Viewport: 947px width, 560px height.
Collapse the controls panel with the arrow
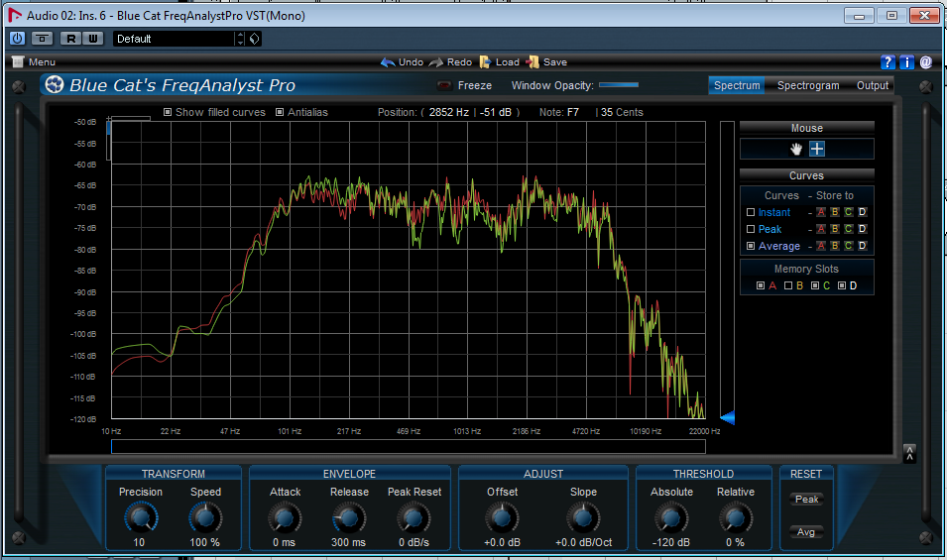[909, 454]
